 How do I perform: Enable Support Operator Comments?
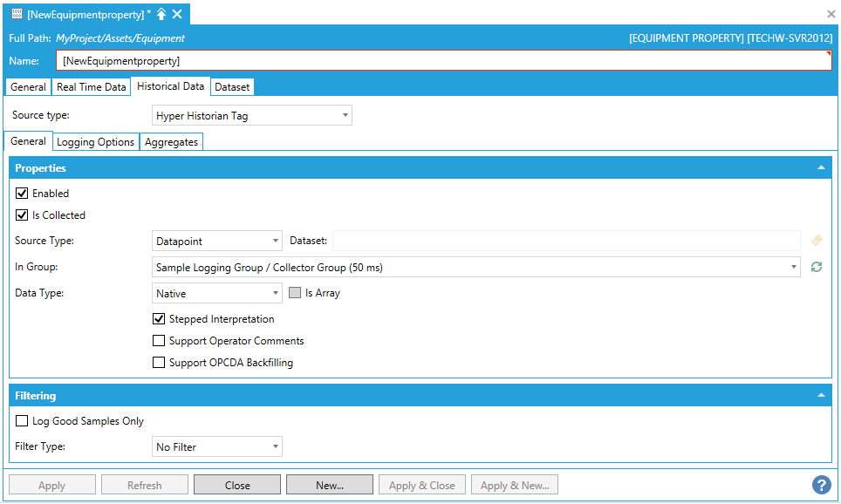click(x=159, y=341)
